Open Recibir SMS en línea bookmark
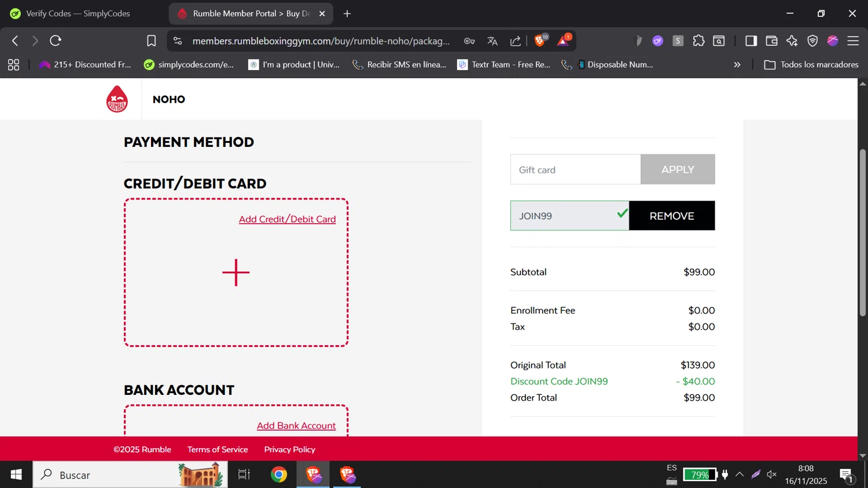The image size is (868, 488). 399,65
